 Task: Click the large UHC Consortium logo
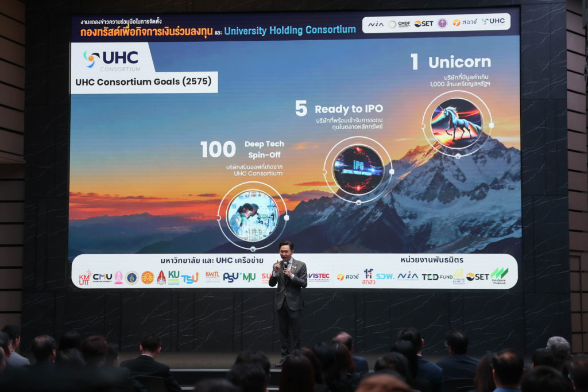pos(111,60)
